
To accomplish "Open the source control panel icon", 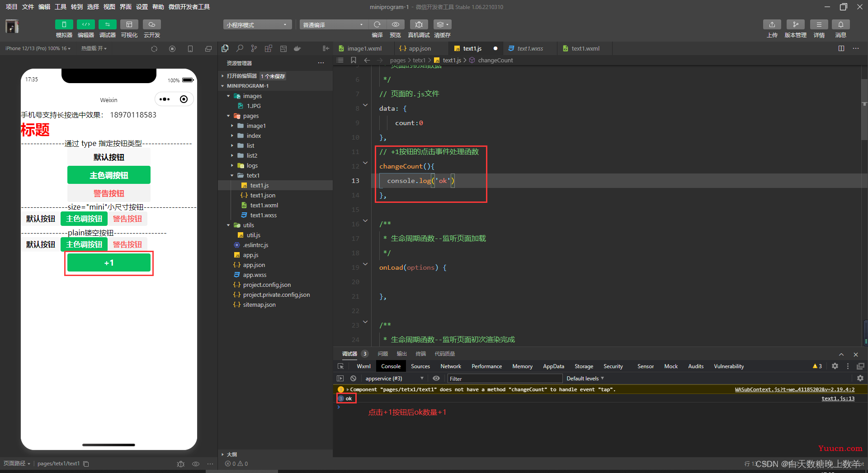I will pos(254,48).
